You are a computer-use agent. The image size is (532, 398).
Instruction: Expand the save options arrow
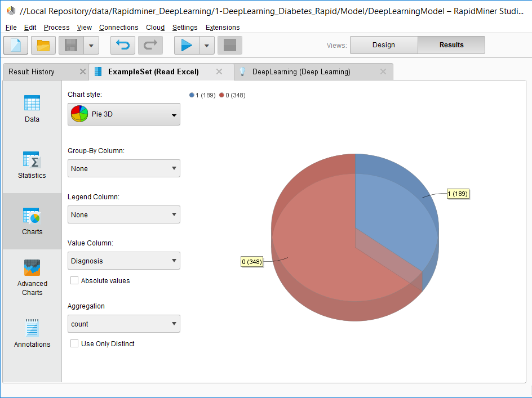[x=91, y=45]
